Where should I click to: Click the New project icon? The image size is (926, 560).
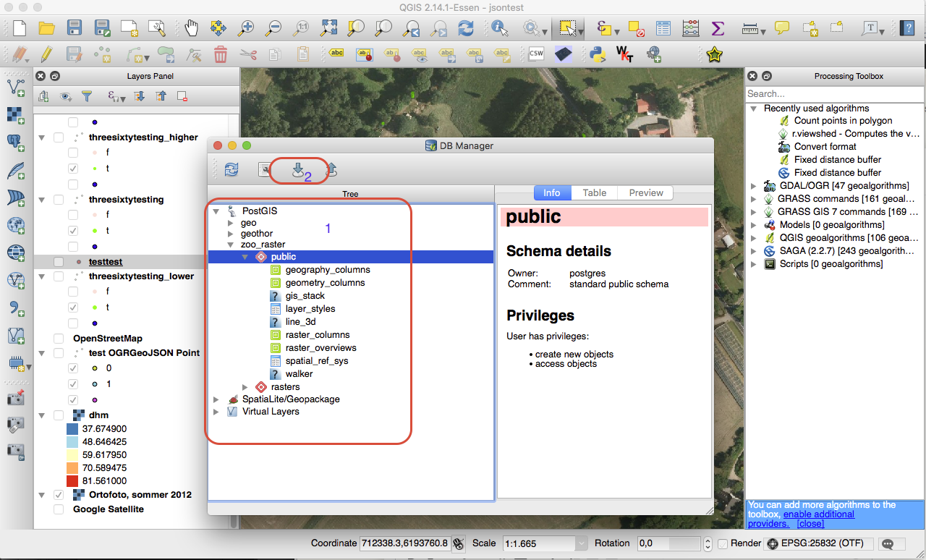tap(20, 28)
